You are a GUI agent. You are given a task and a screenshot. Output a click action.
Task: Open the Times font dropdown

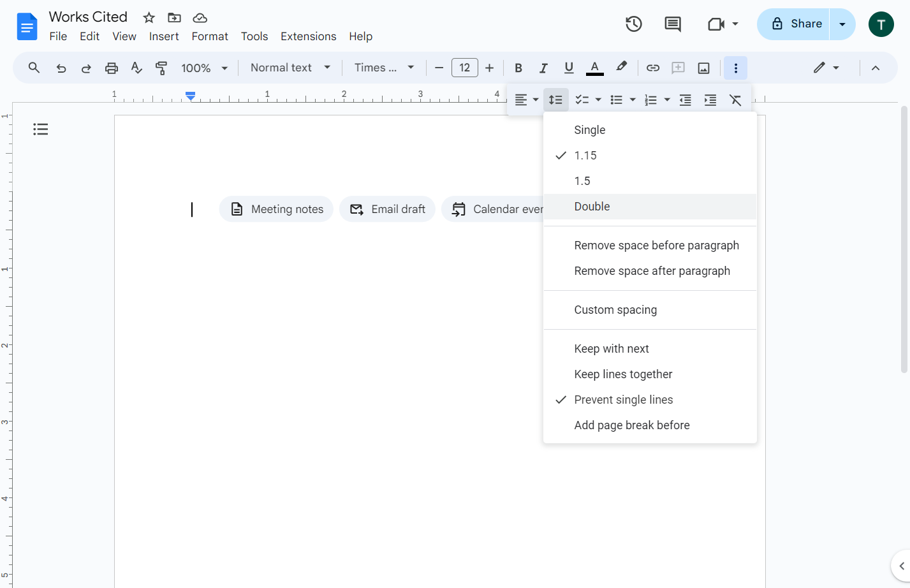click(x=385, y=68)
